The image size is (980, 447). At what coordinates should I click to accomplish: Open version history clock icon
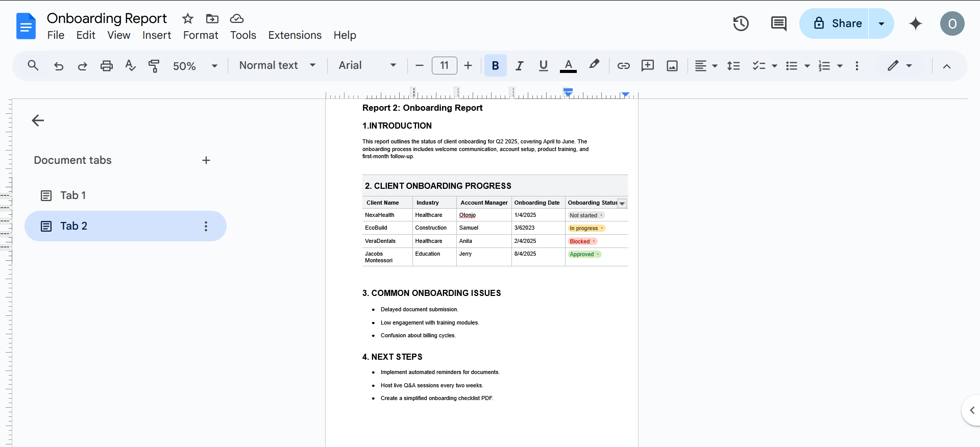(741, 23)
